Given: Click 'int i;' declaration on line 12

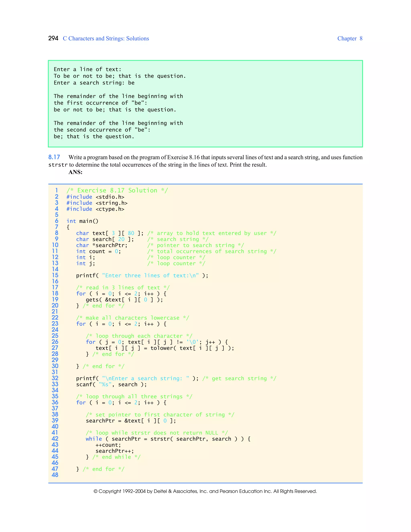Looking at the screenshot, I should coord(85,258).
